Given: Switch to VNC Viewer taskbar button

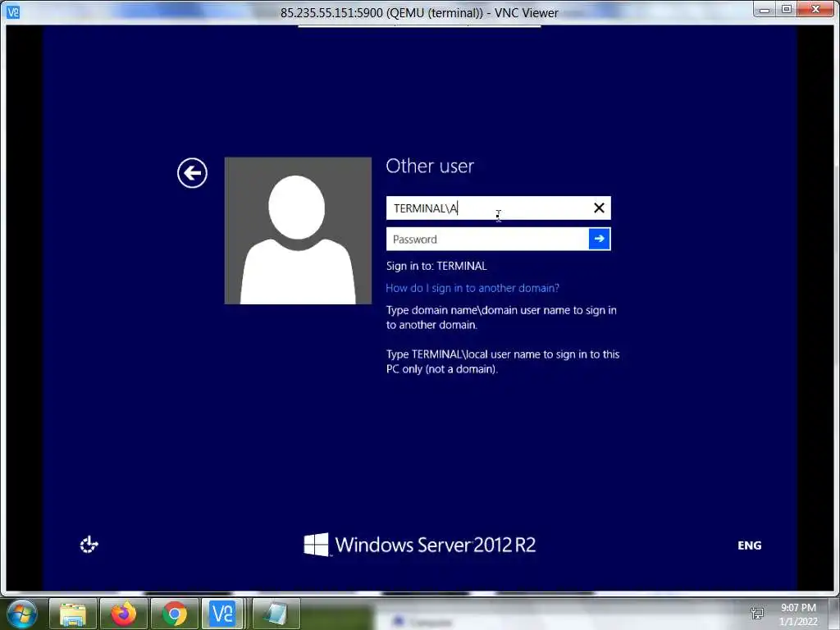Looking at the screenshot, I should [x=224, y=614].
